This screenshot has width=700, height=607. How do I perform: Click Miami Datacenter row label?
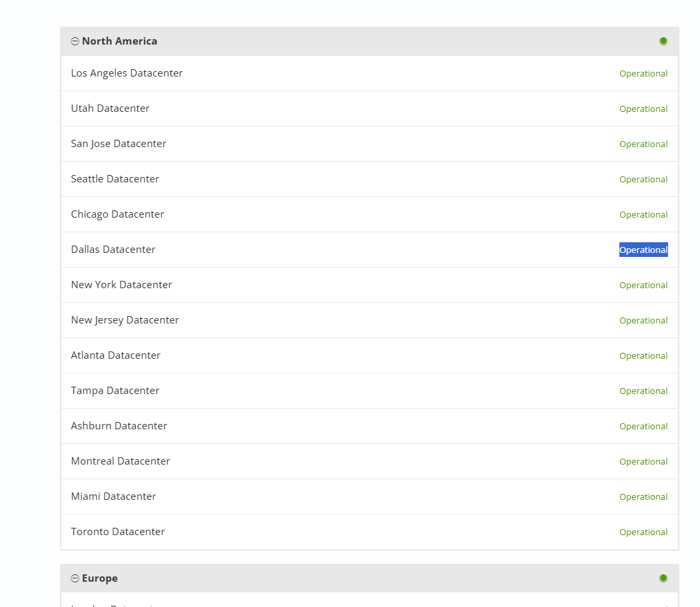[x=113, y=496]
